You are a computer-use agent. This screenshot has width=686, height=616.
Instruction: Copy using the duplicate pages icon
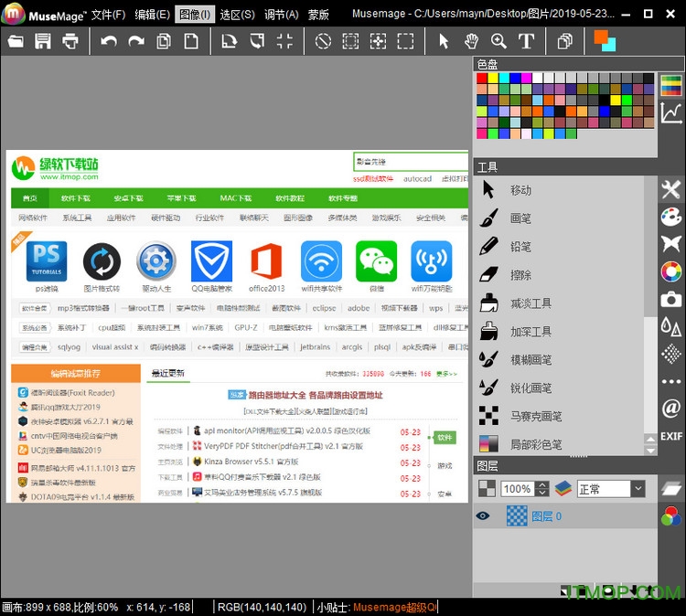click(x=164, y=41)
